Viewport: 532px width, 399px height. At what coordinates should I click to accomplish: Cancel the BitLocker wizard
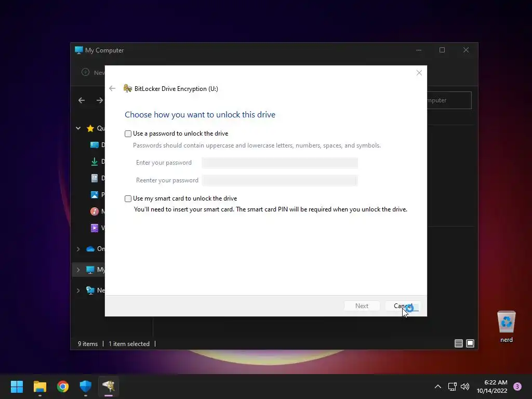coord(403,305)
